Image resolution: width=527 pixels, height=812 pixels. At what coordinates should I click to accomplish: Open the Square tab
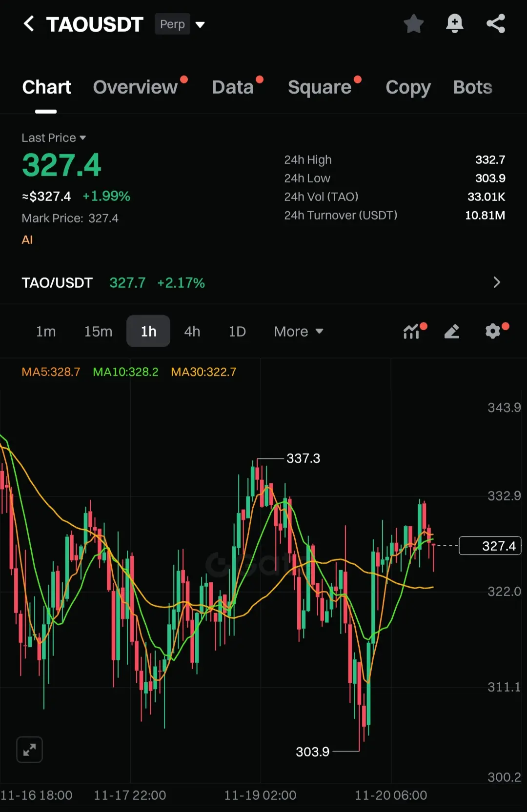click(320, 87)
